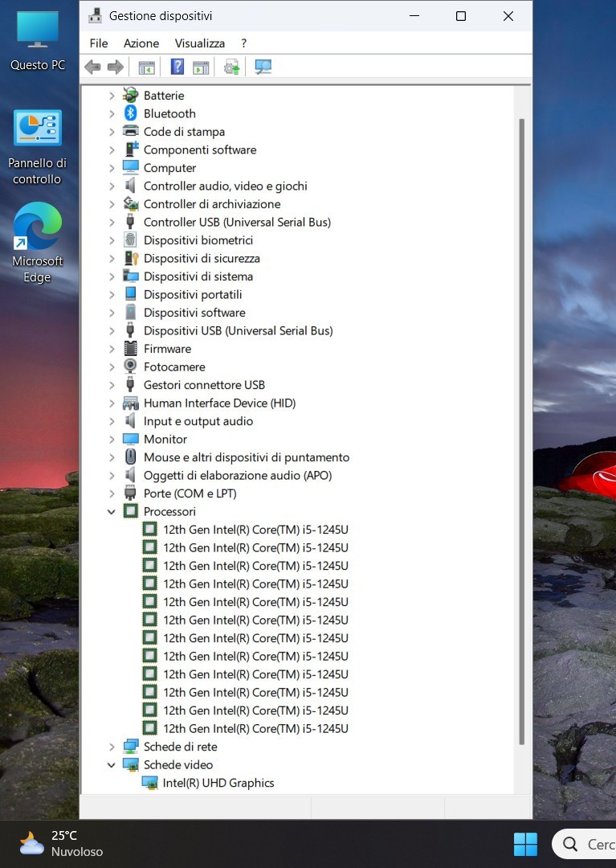The image size is (616, 868).
Task: Click the Mouse category icon
Action: coord(130,457)
